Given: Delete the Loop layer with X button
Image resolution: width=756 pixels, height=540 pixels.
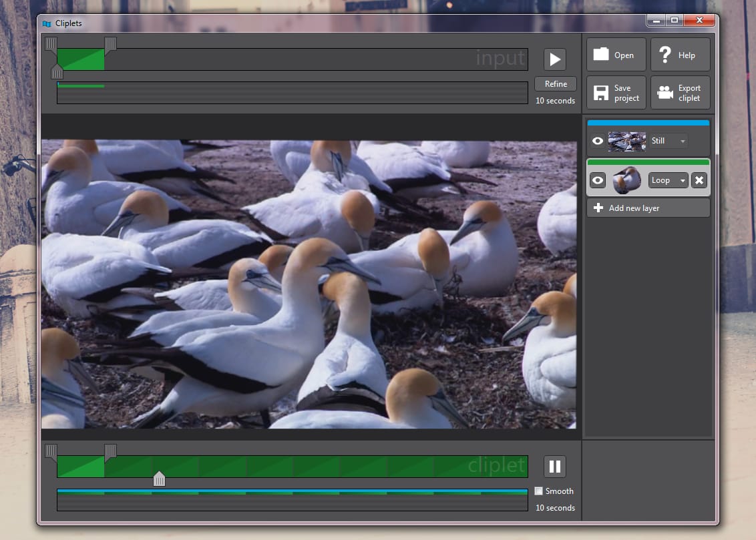Looking at the screenshot, I should (699, 180).
